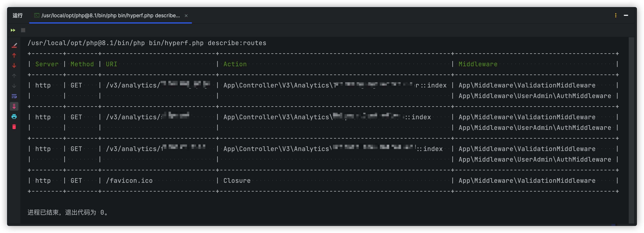The width and height of the screenshot is (644, 233).
Task: Click the 运行 panel title
Action: point(17,15)
